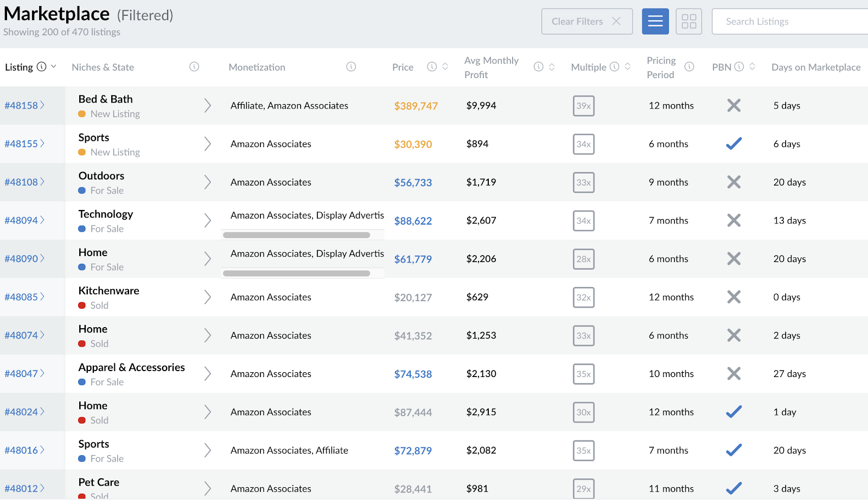Viewport: 868px width, 504px height.
Task: Expand the Bed & Bath row chevron
Action: point(207,106)
